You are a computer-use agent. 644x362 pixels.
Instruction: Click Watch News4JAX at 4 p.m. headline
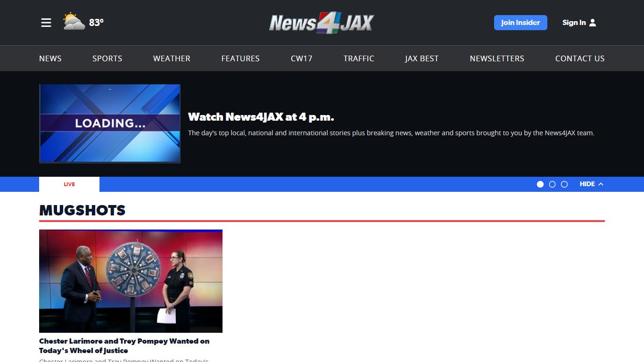(261, 117)
